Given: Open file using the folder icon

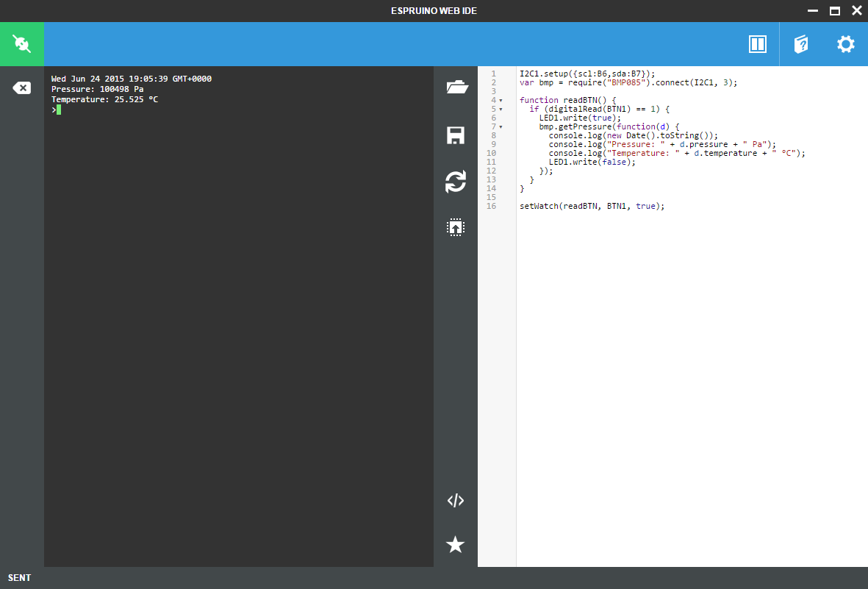Looking at the screenshot, I should 456,88.
